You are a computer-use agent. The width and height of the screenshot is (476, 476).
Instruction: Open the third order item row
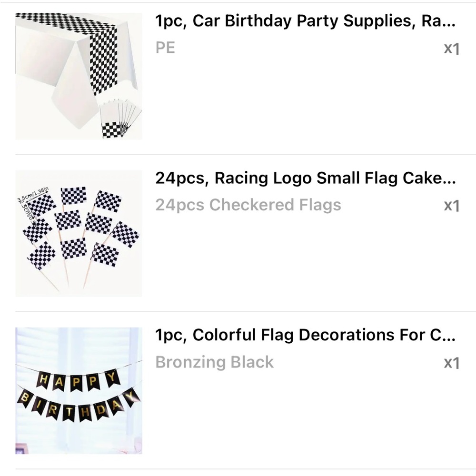pos(238,389)
